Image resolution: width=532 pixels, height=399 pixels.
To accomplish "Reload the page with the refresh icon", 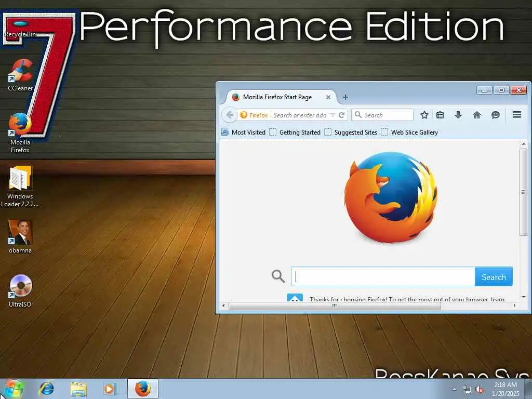I will coord(342,115).
